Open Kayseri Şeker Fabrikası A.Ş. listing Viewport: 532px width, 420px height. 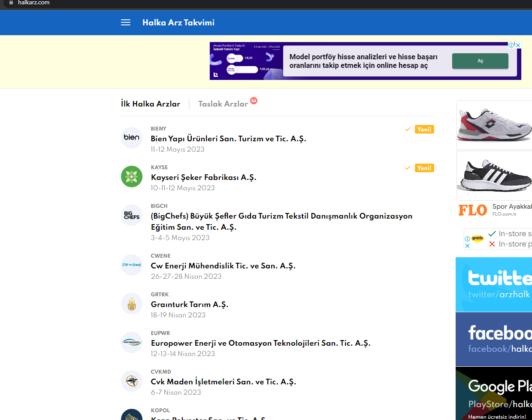[204, 177]
